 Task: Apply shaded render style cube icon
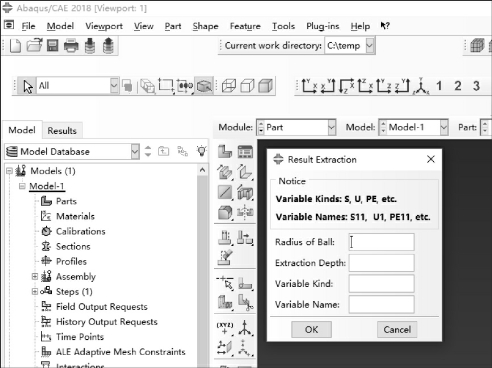[265, 86]
